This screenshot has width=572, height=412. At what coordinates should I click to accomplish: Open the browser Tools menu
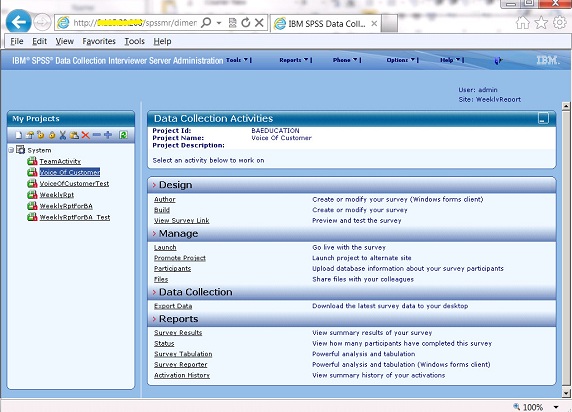[x=135, y=41]
